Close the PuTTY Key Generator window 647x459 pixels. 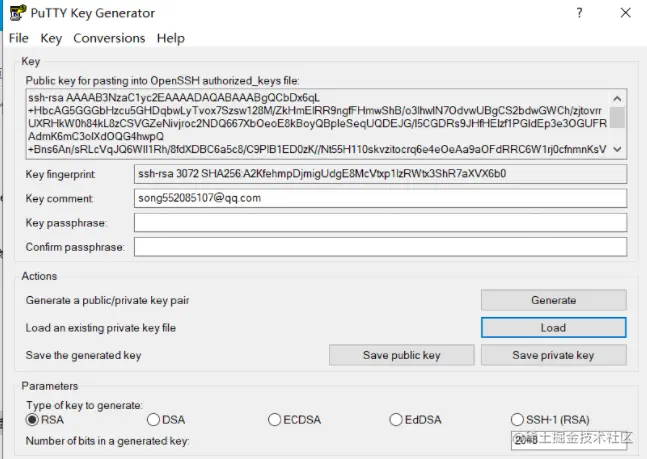(x=626, y=13)
